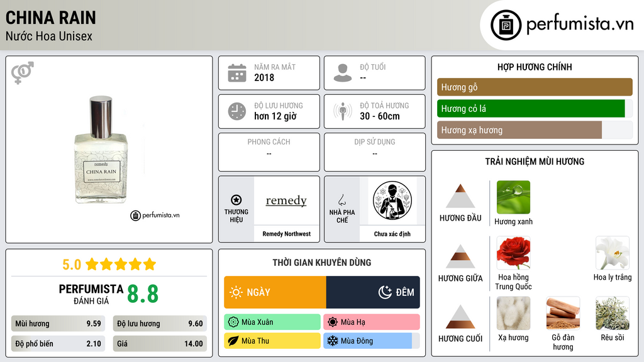Click the sillage radiating icon for Độ toả hương
Viewport: 644px width, 362px height.
pos(343,111)
